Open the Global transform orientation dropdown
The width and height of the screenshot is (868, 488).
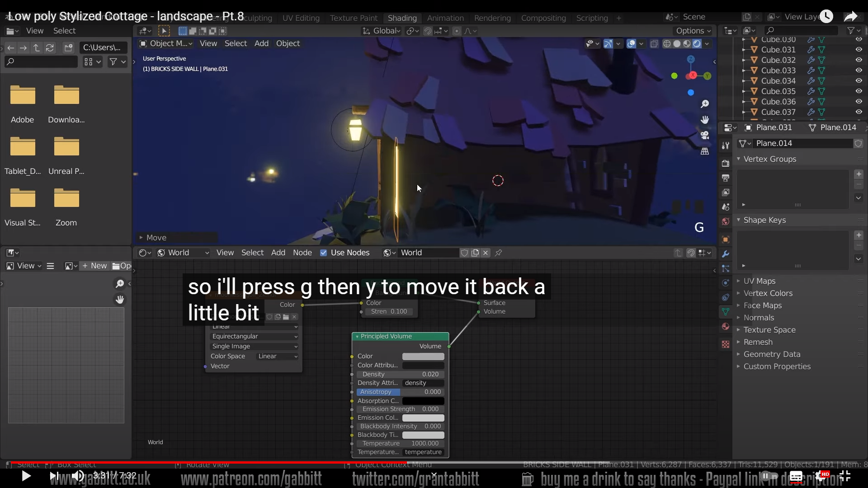tap(382, 31)
